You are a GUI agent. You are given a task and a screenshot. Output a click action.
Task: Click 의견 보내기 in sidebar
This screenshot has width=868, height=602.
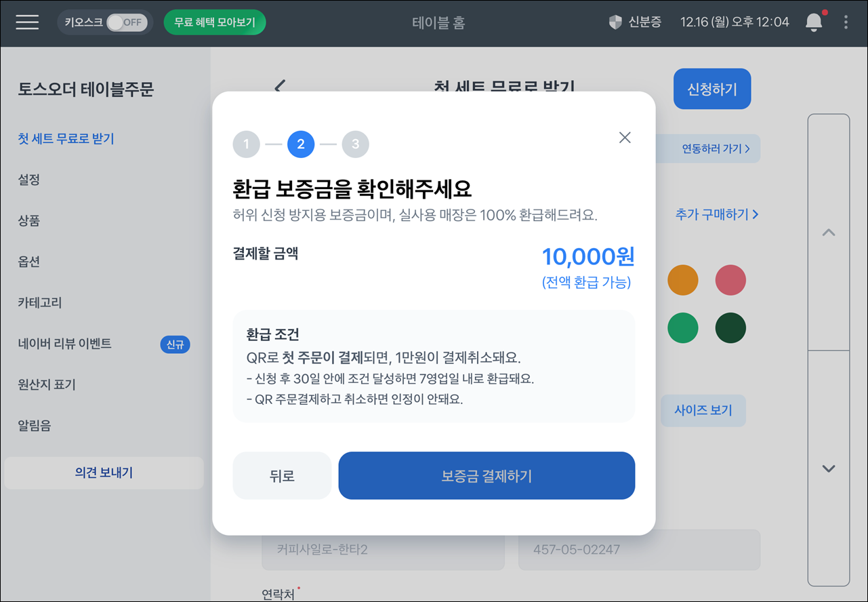pos(104,473)
